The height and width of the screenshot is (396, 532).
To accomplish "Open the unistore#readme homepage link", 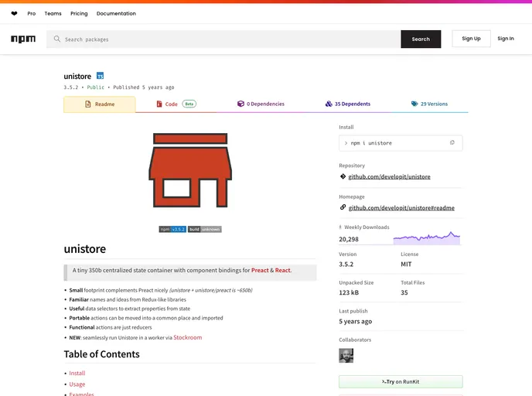I will click(401, 208).
